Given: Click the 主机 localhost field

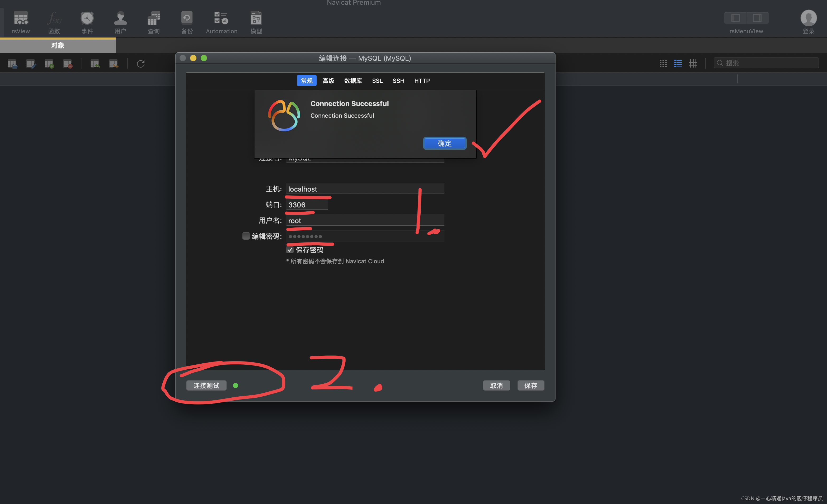Looking at the screenshot, I should 365,189.
